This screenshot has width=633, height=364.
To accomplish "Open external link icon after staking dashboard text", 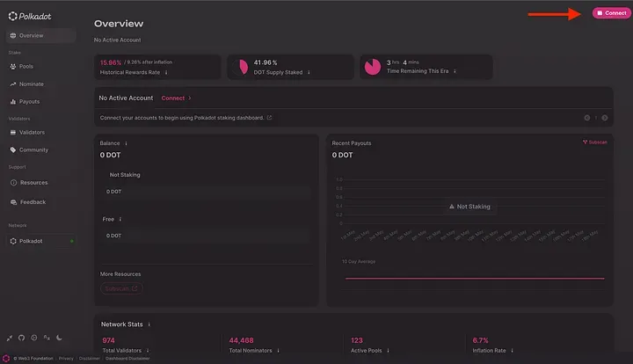I will coord(269,118).
